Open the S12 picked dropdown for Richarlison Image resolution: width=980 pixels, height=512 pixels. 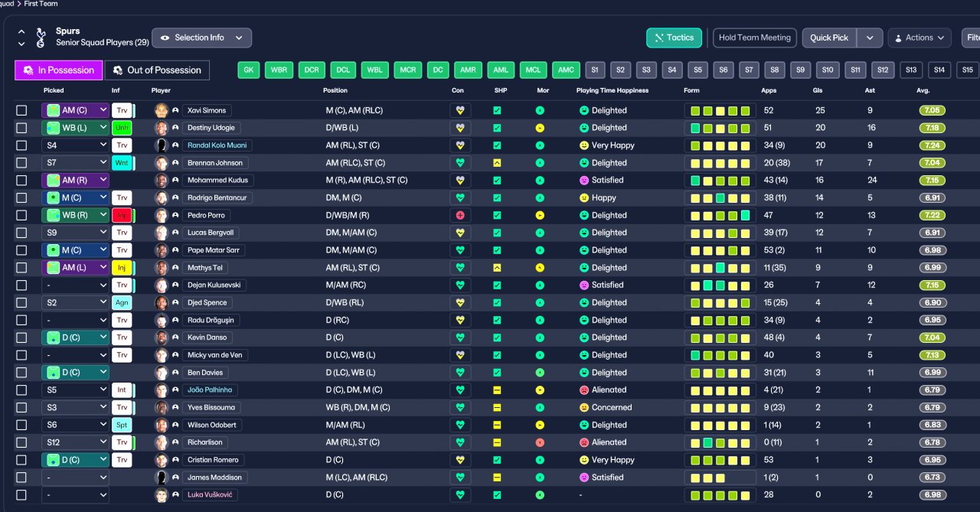(75, 442)
